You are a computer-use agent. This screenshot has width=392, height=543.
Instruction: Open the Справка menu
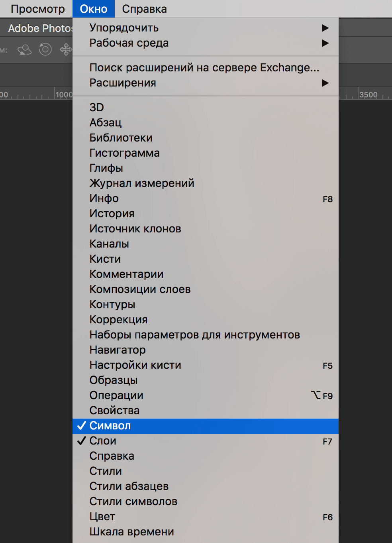144,8
